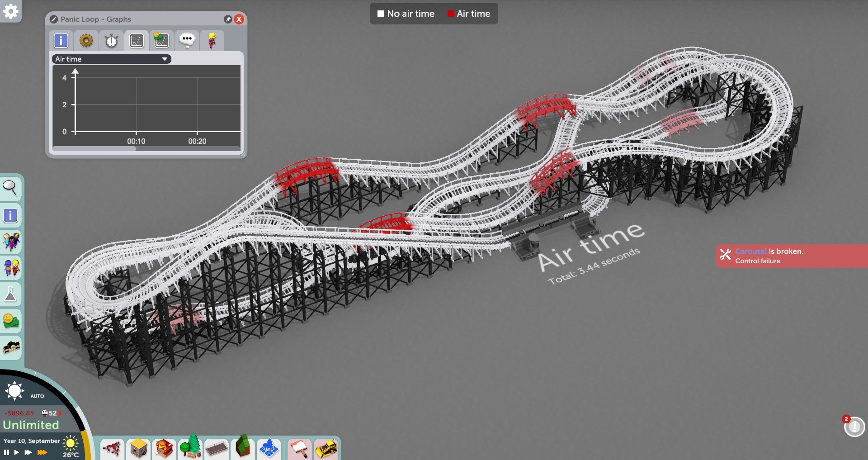This screenshot has height=460, width=868.
Task: Open the guest thoughts speech bubble tab
Action: [187, 41]
